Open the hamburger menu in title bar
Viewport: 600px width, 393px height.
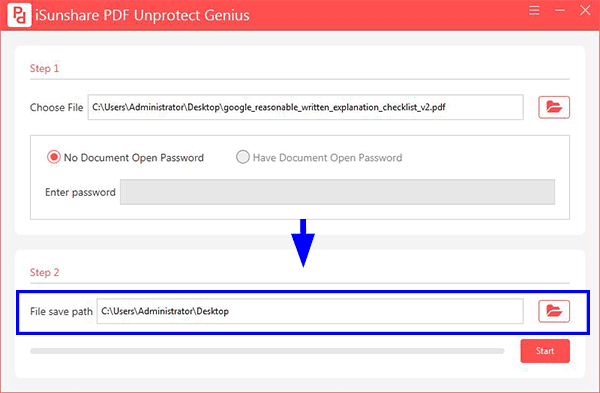[x=534, y=10]
